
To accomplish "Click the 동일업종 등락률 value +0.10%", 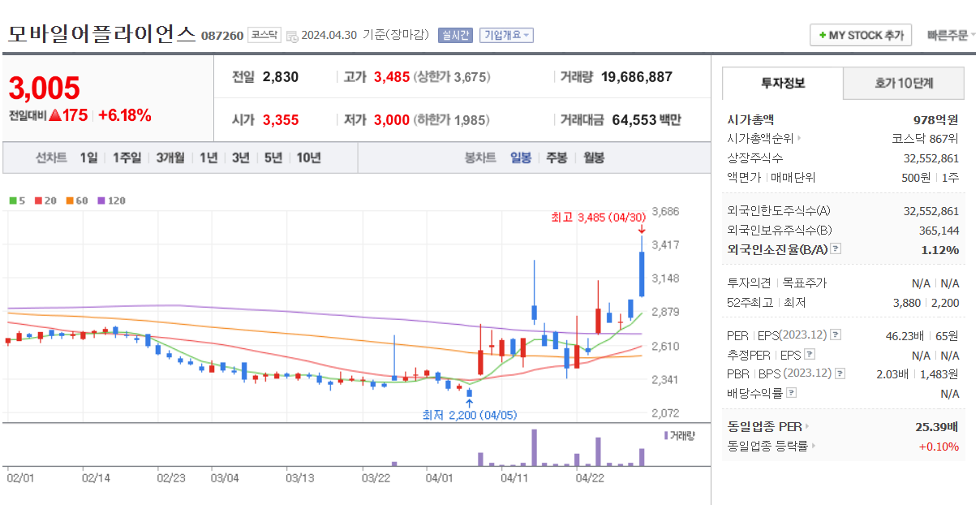I will tap(939, 446).
